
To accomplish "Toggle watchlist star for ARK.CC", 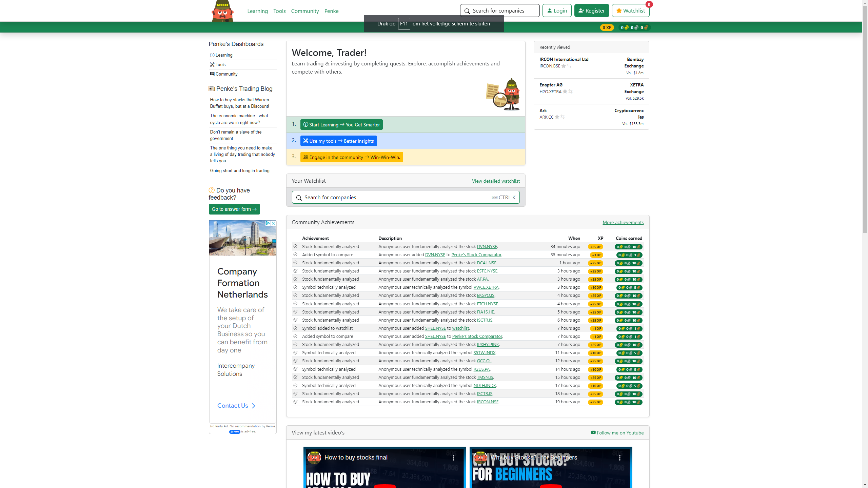I will tap(557, 117).
